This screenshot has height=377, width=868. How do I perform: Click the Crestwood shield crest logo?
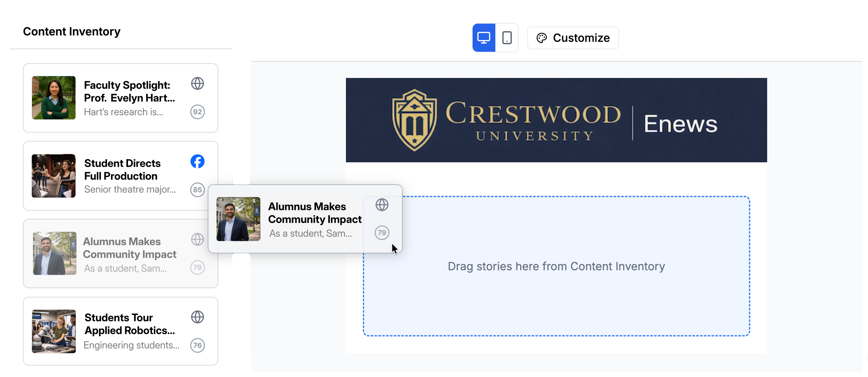(415, 120)
